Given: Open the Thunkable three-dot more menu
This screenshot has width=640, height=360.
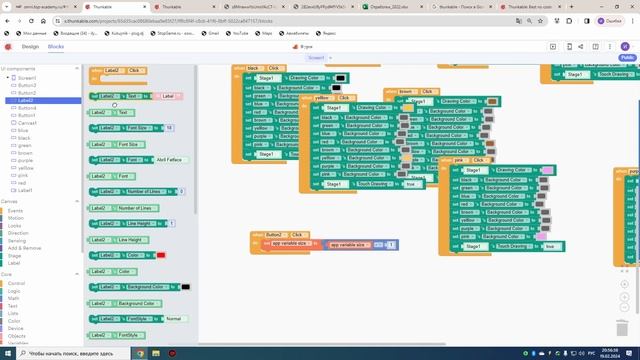Looking at the screenshot, I should [610, 47].
